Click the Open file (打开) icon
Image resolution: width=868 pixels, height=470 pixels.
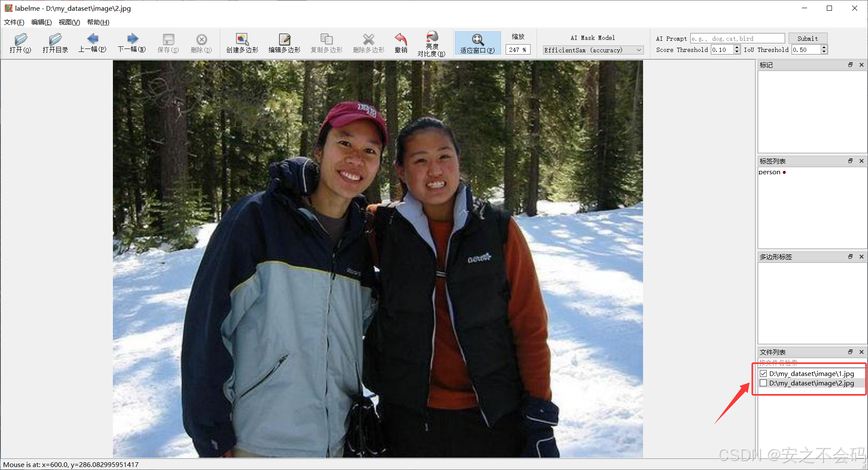(20, 40)
